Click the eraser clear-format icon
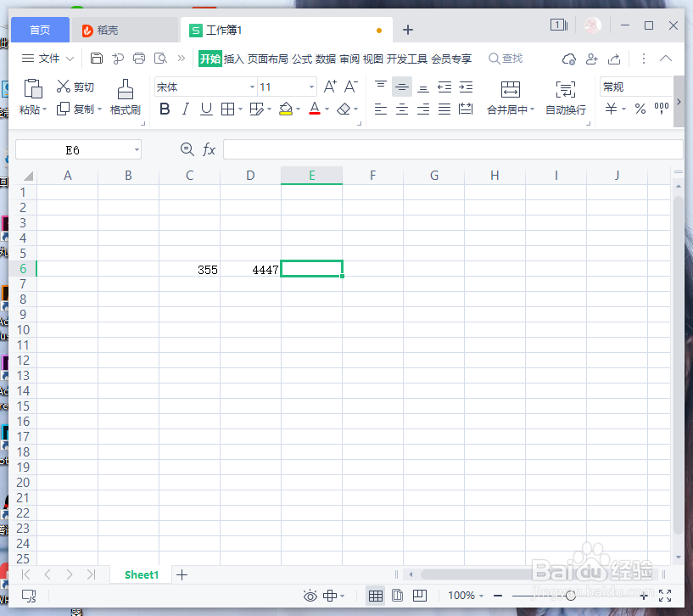693x616 pixels. point(344,109)
